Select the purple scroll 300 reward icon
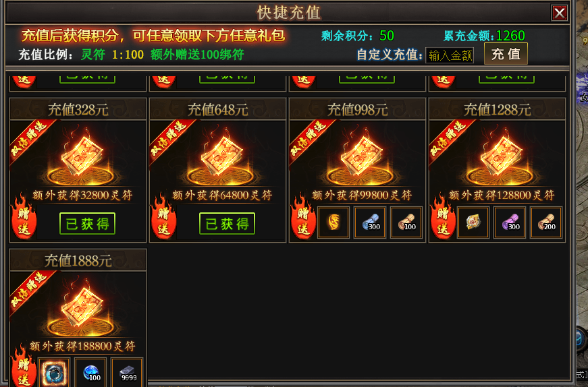 click(x=510, y=222)
